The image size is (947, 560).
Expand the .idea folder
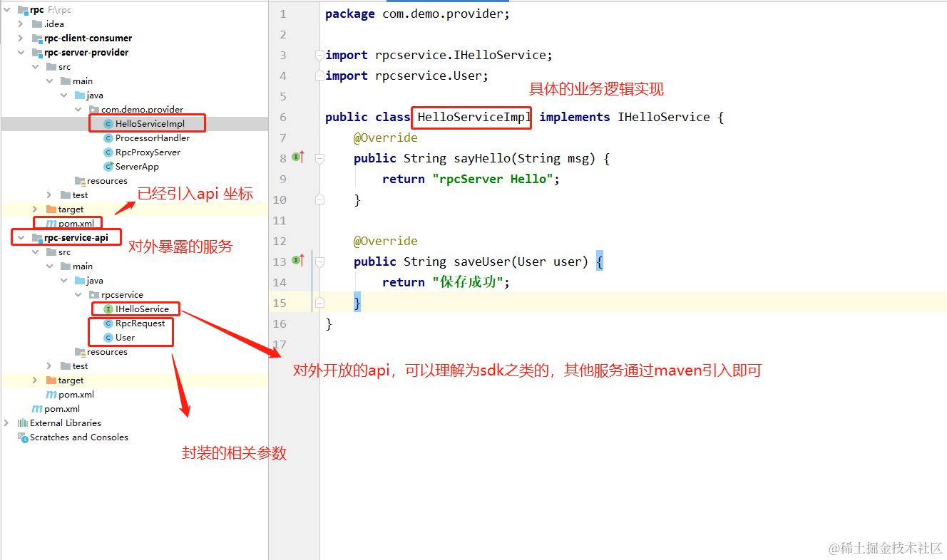pos(21,24)
